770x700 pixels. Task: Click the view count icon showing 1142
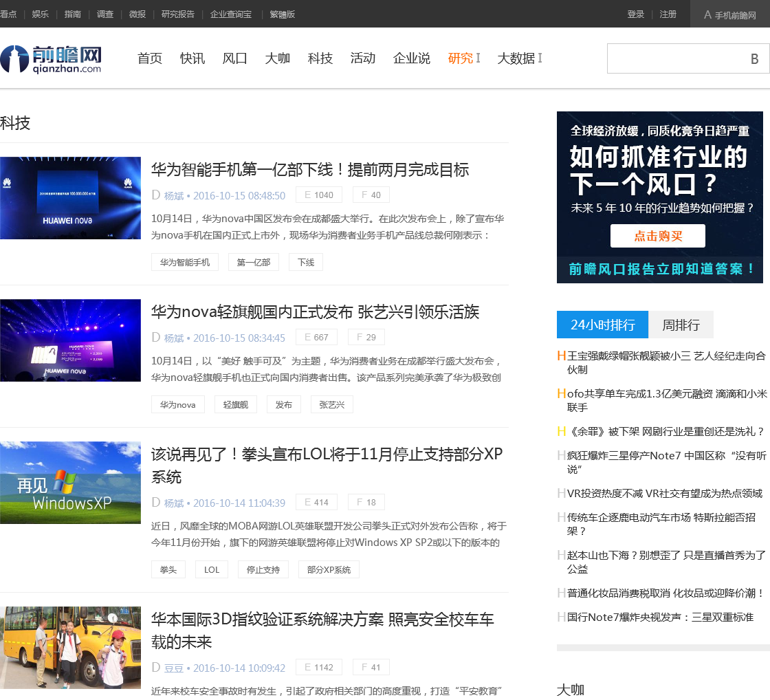[307, 668]
